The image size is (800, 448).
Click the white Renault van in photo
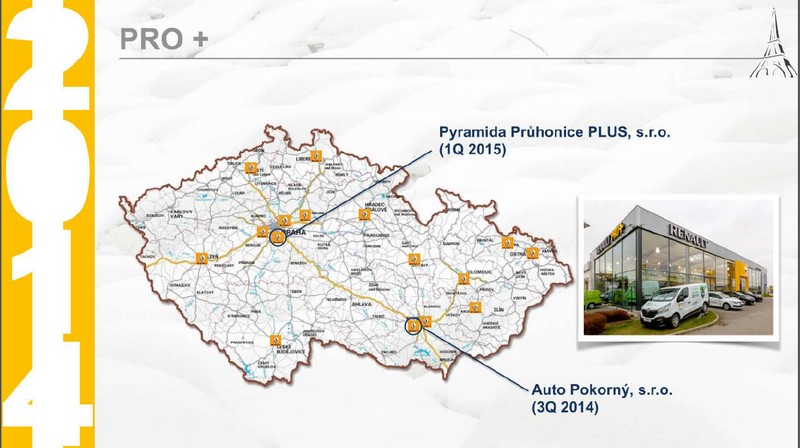pyautogui.click(x=674, y=305)
